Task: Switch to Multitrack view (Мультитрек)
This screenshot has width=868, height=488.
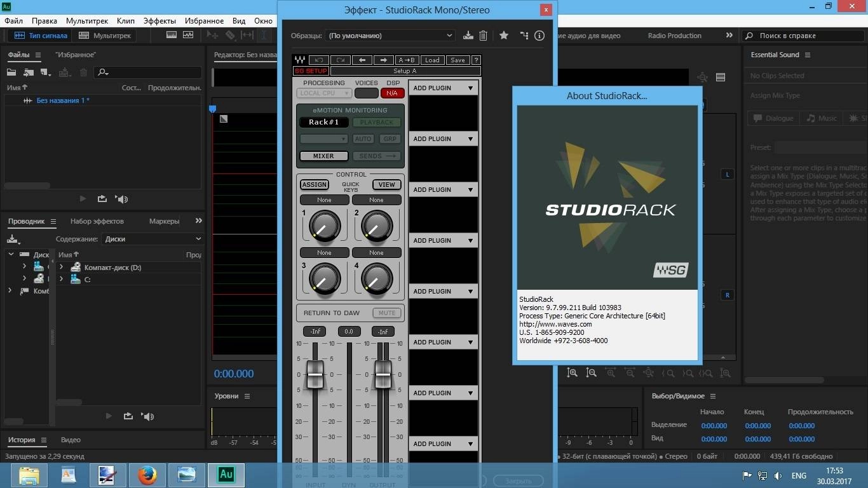Action: click(x=105, y=36)
